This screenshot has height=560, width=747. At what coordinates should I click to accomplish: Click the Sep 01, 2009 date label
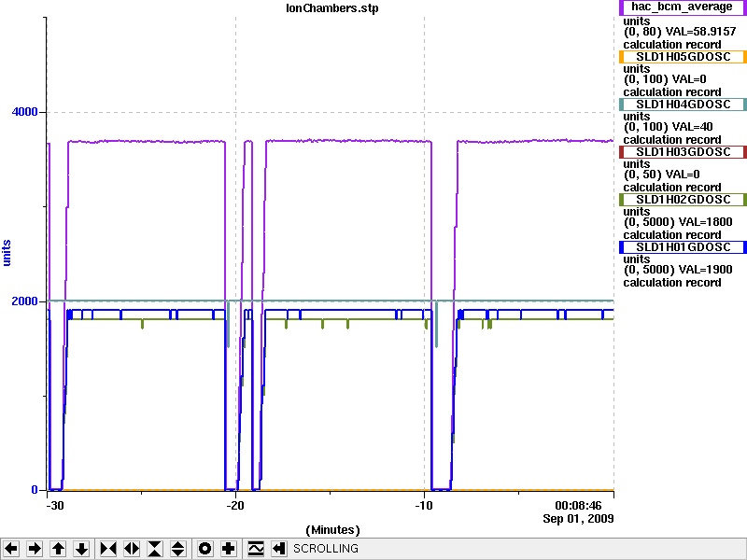578,519
